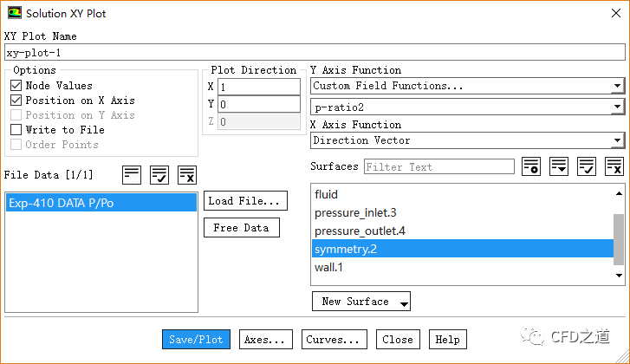This screenshot has width=630, height=364.
Task: Click File Data select all icon
Action: tap(159, 175)
